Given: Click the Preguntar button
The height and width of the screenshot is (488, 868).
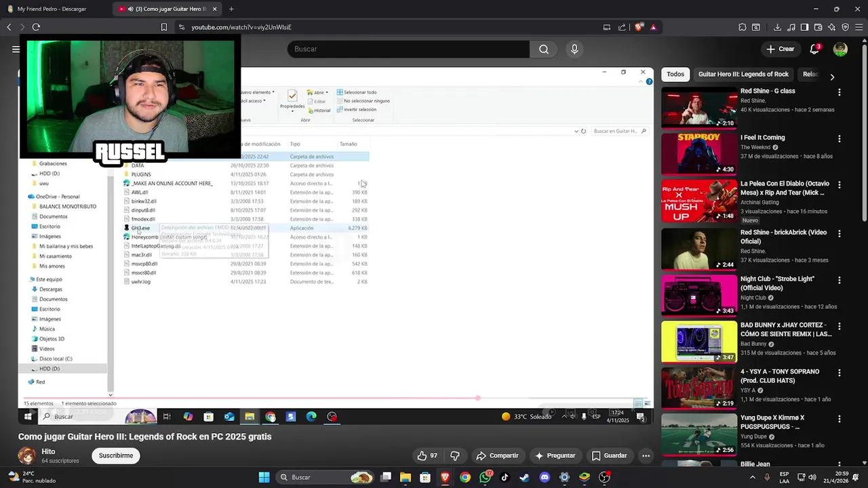Looking at the screenshot, I should click(x=555, y=455).
